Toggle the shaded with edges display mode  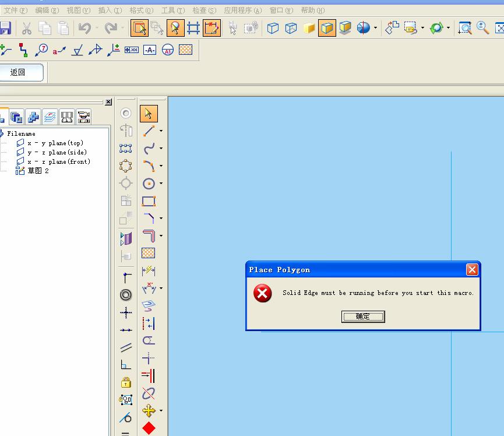pos(327,28)
